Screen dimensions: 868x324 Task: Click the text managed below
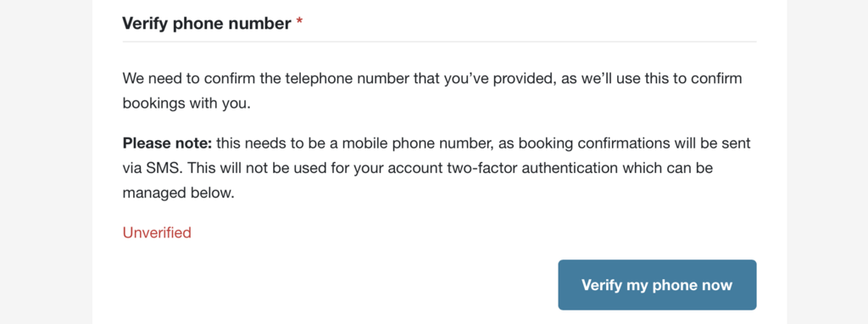pyautogui.click(x=178, y=193)
